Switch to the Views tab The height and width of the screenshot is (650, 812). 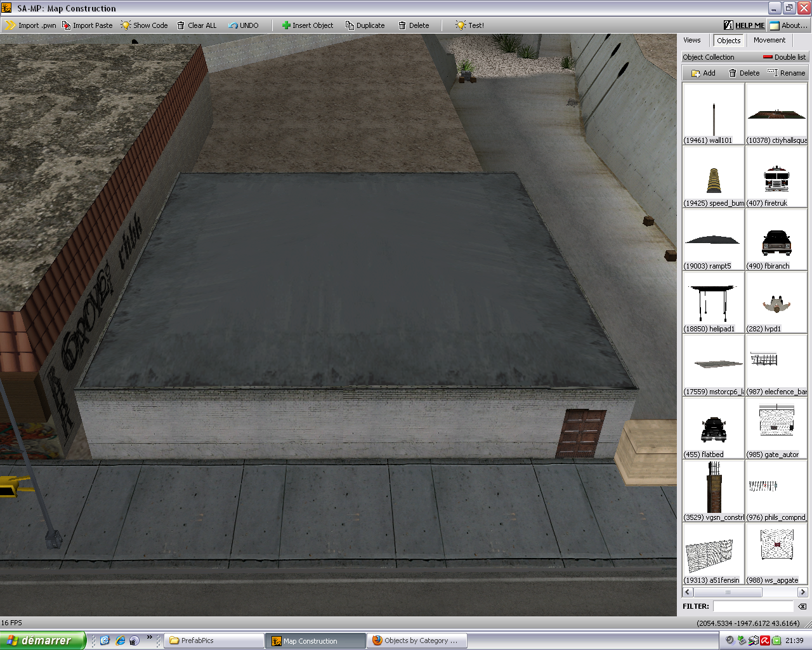coord(692,40)
